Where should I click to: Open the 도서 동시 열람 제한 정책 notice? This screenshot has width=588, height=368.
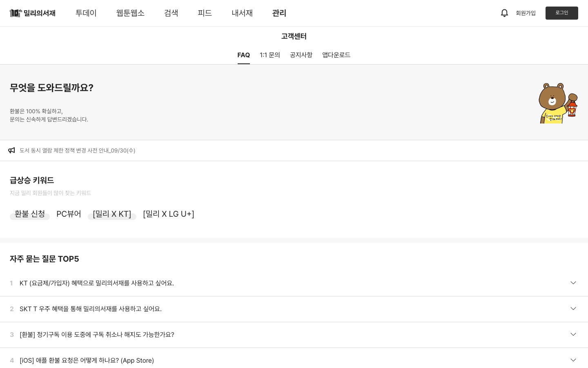coord(78,150)
